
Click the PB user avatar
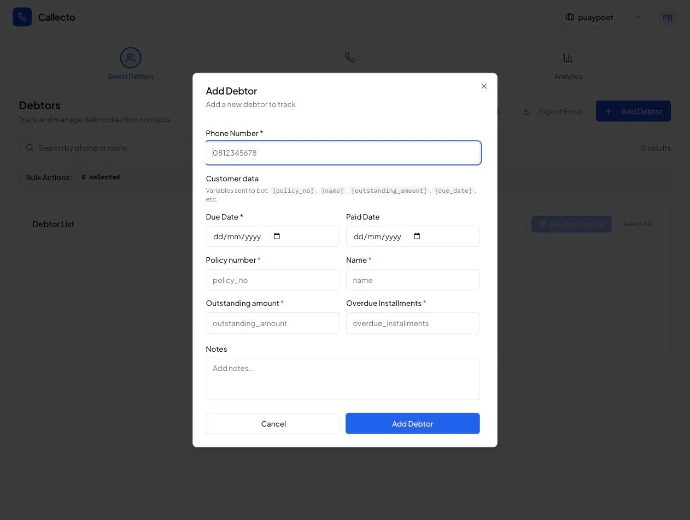click(667, 17)
